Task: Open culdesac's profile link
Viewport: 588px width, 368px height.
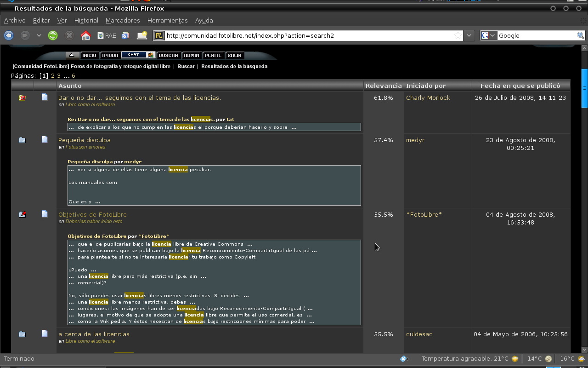Action: pos(419,334)
